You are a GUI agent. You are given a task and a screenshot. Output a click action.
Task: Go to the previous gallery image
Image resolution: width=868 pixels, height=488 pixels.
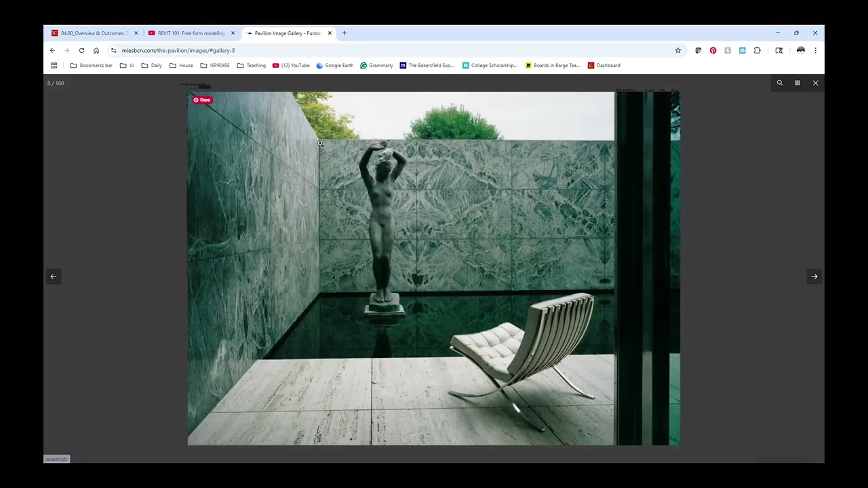click(x=54, y=277)
